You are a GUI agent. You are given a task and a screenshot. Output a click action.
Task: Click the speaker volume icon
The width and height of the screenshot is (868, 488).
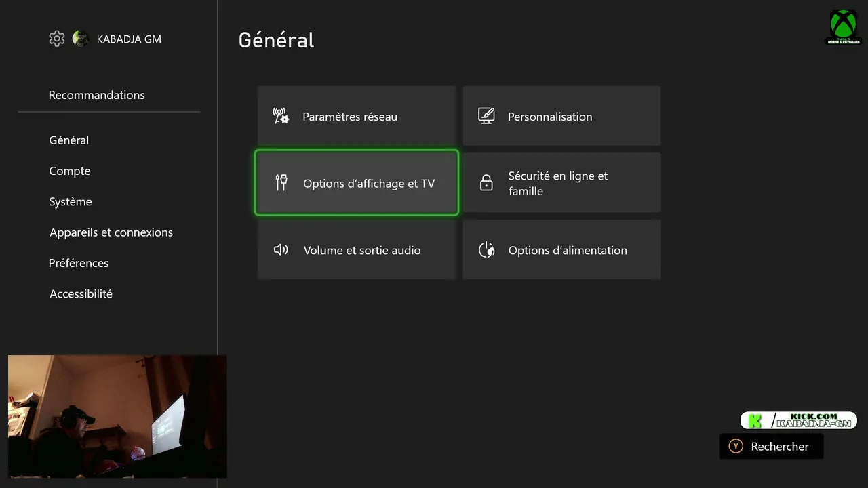pyautogui.click(x=281, y=250)
